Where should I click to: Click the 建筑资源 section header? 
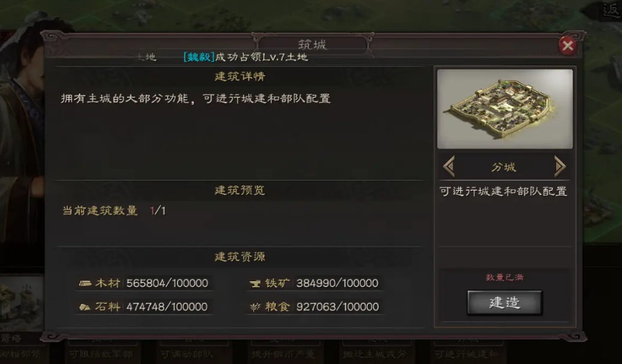(240, 257)
